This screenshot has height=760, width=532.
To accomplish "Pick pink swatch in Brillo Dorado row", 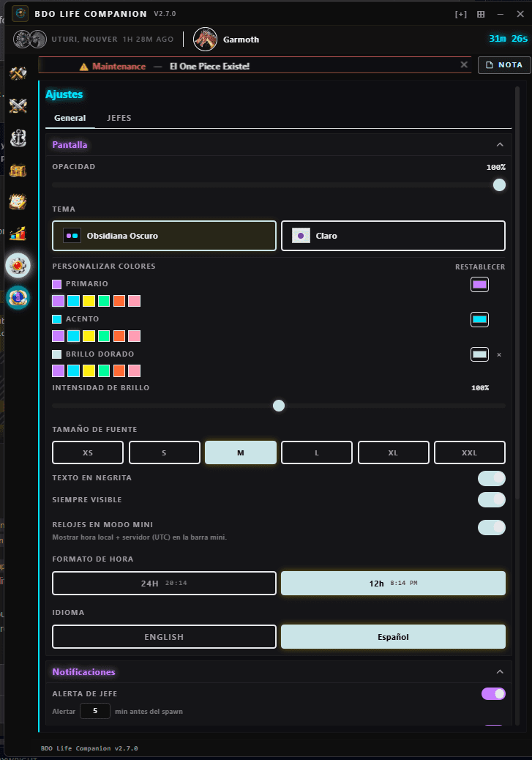I will 134,370.
